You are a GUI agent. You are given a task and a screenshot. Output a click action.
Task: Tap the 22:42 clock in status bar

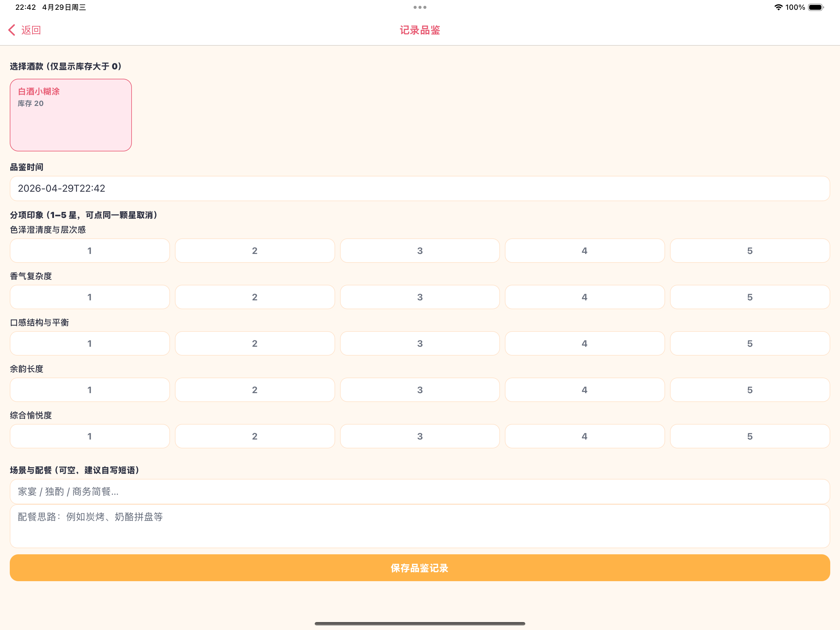click(25, 7)
